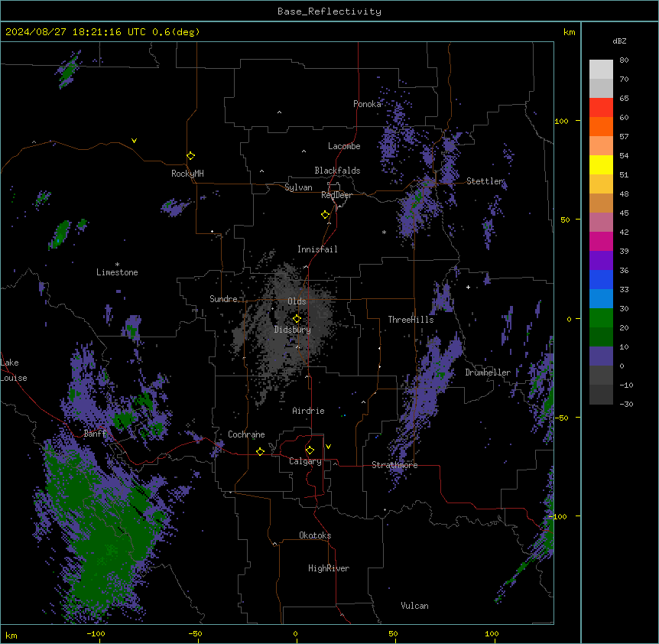Click the Ponoka city label
This screenshot has height=644, width=659.
367,104
